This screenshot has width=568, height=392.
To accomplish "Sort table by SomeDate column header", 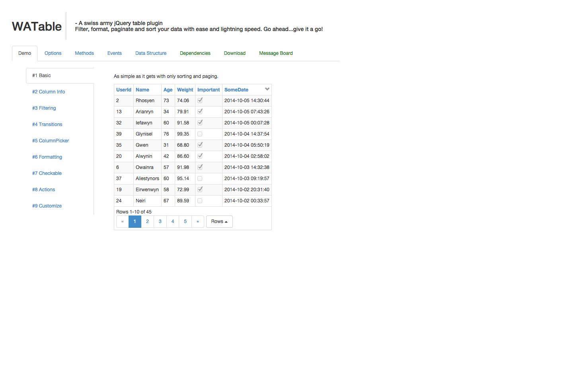I will (x=236, y=90).
